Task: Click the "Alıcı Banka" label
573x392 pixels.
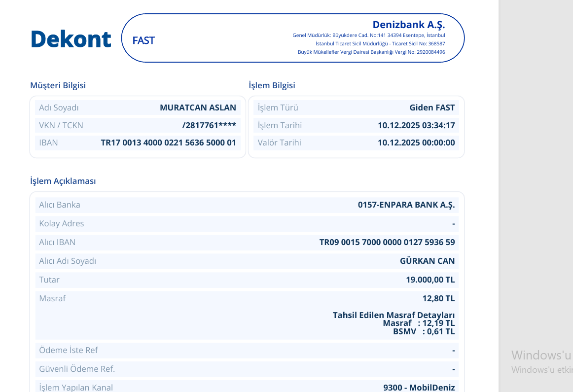Action: click(60, 205)
